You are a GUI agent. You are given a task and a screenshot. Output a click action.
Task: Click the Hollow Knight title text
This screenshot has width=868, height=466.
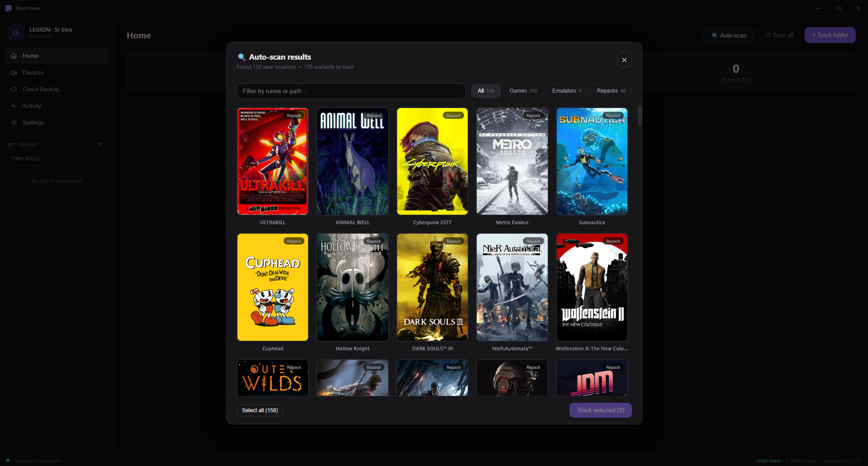point(352,348)
